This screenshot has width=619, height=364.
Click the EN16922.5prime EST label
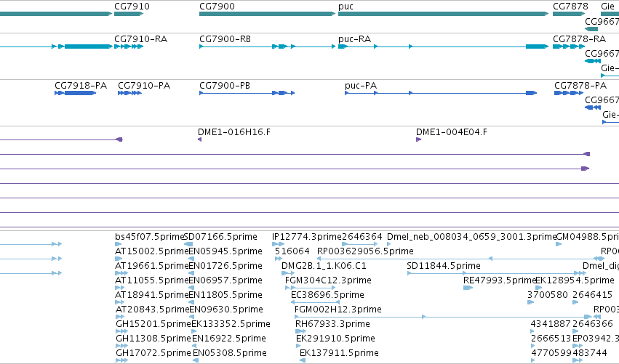click(229, 339)
